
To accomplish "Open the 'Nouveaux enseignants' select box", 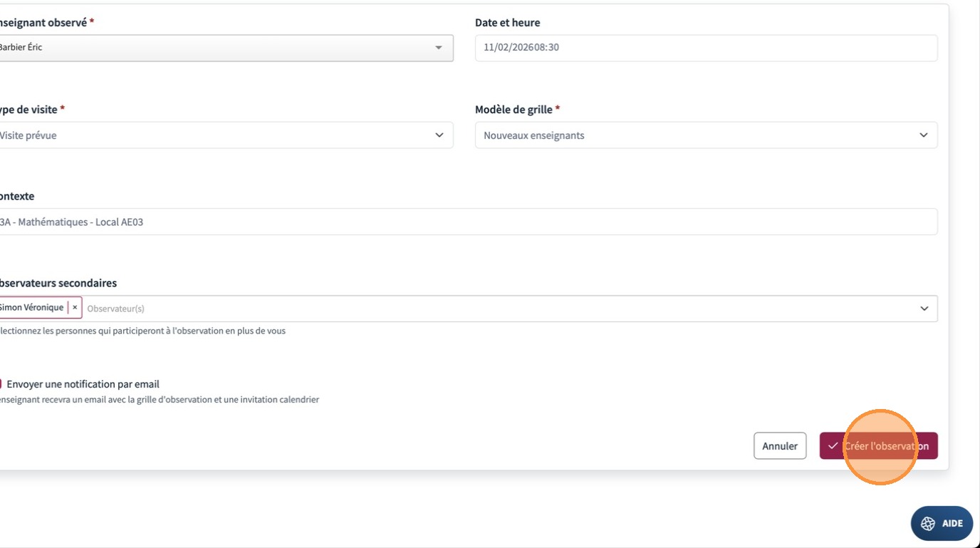I will coord(698,135).
